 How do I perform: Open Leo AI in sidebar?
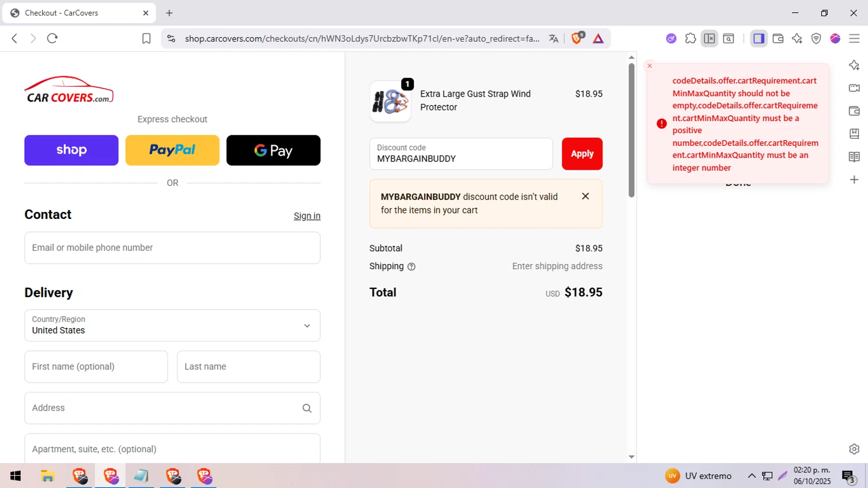854,65
